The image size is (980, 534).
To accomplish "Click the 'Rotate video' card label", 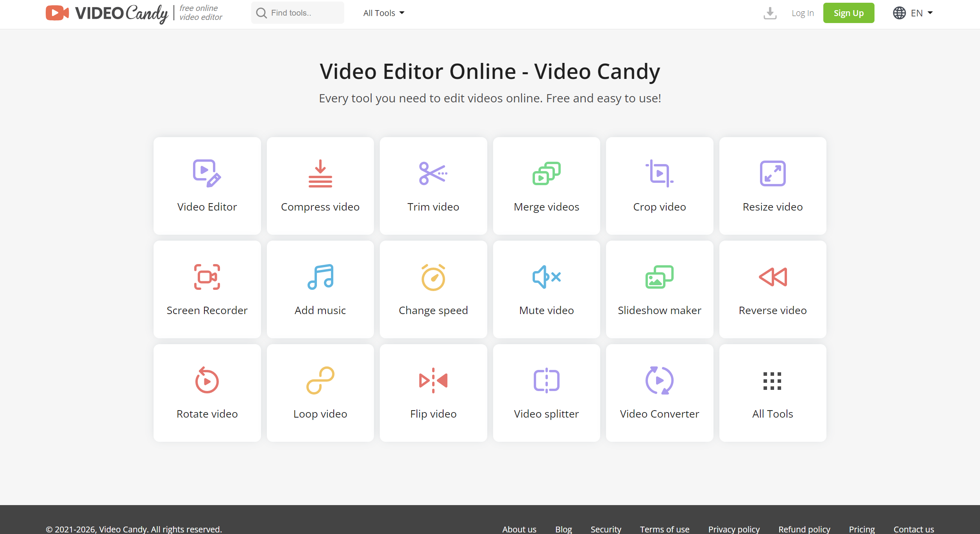I will click(x=207, y=414).
